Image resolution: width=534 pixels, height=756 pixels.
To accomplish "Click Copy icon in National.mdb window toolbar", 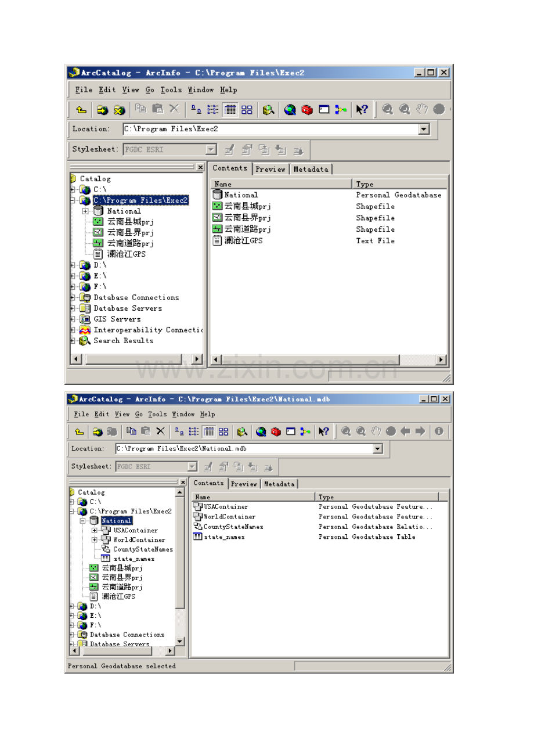I will pyautogui.click(x=132, y=431).
